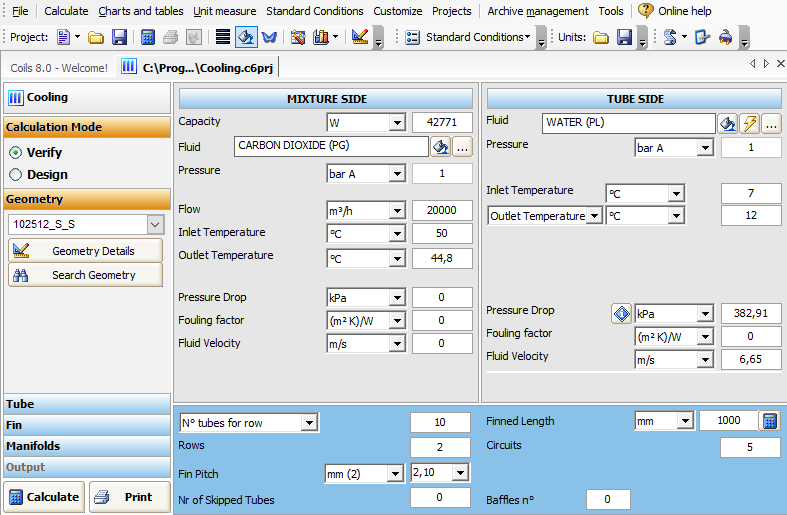Click the lightning bolt button next to WATER
Viewport: 787px width, 515px height.
coord(749,123)
